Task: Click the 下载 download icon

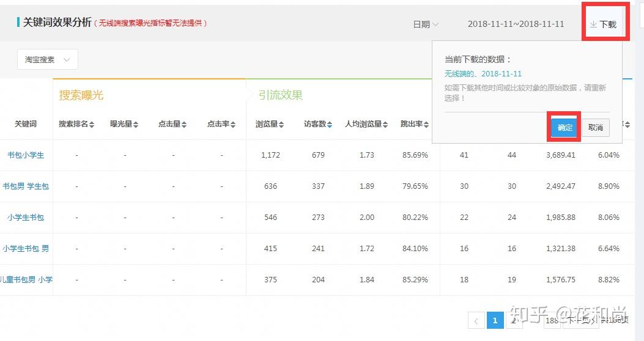Action: 593,24
